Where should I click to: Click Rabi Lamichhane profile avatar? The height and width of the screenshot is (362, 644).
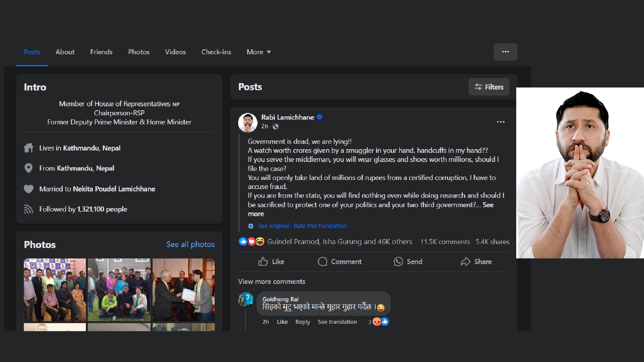click(248, 122)
